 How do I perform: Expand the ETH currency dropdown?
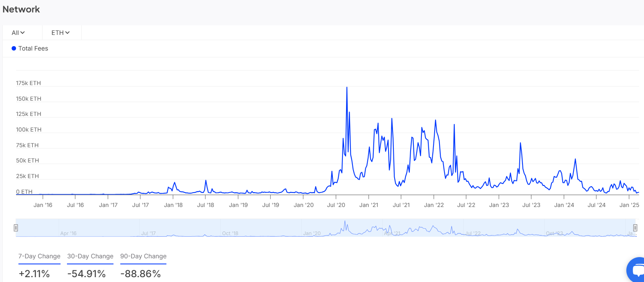tap(60, 33)
